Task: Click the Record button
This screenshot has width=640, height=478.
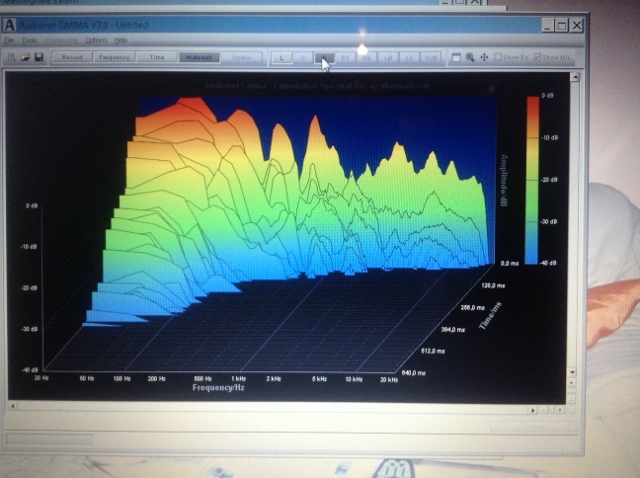Action: 72,57
